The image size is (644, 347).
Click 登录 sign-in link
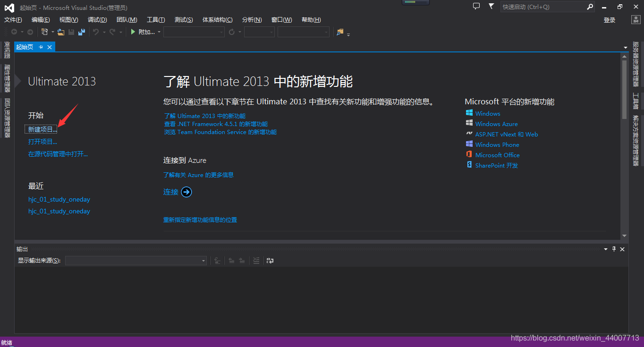coord(610,20)
